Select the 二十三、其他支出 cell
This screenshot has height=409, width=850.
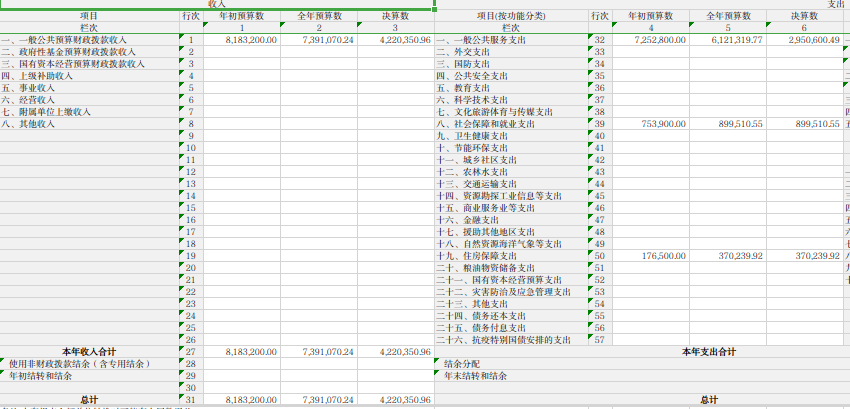click(511, 304)
